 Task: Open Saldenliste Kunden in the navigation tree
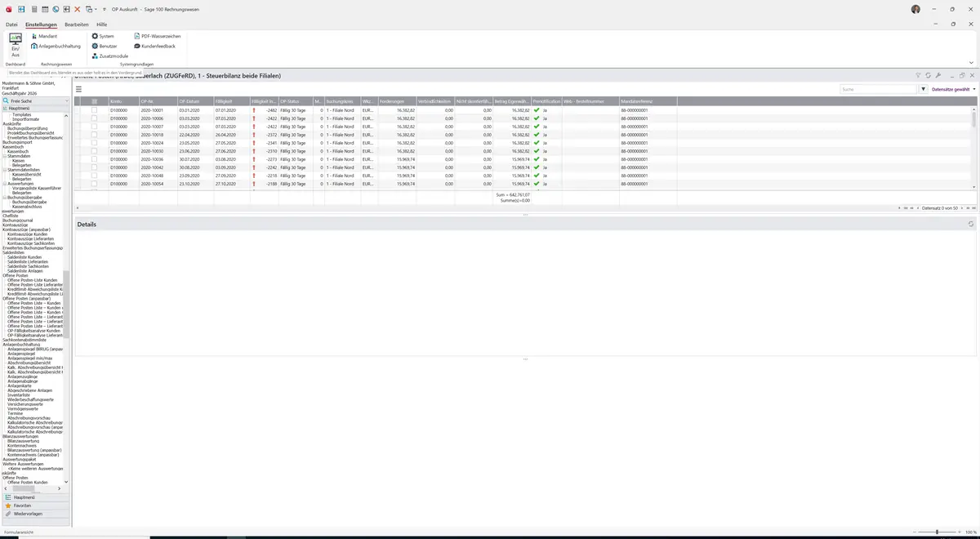click(x=24, y=257)
